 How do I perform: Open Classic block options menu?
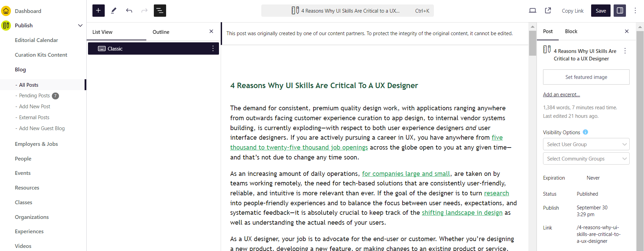pyautogui.click(x=213, y=48)
